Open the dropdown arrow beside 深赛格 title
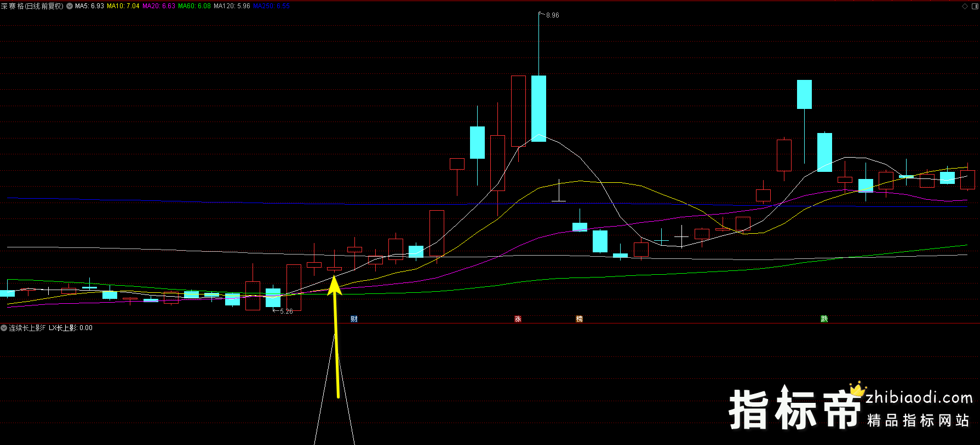980x445 pixels. click(x=70, y=6)
